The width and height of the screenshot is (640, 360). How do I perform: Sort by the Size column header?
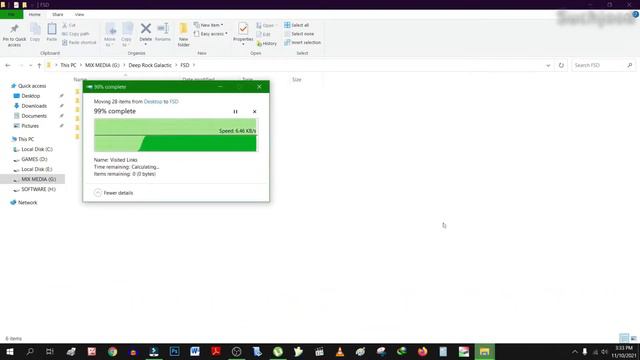[x=297, y=80]
